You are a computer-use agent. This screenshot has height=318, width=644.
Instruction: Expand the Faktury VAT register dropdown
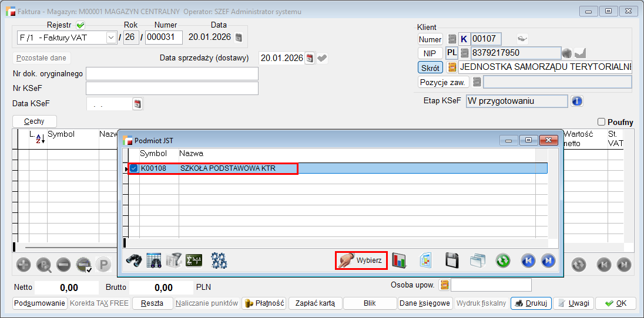pyautogui.click(x=111, y=38)
